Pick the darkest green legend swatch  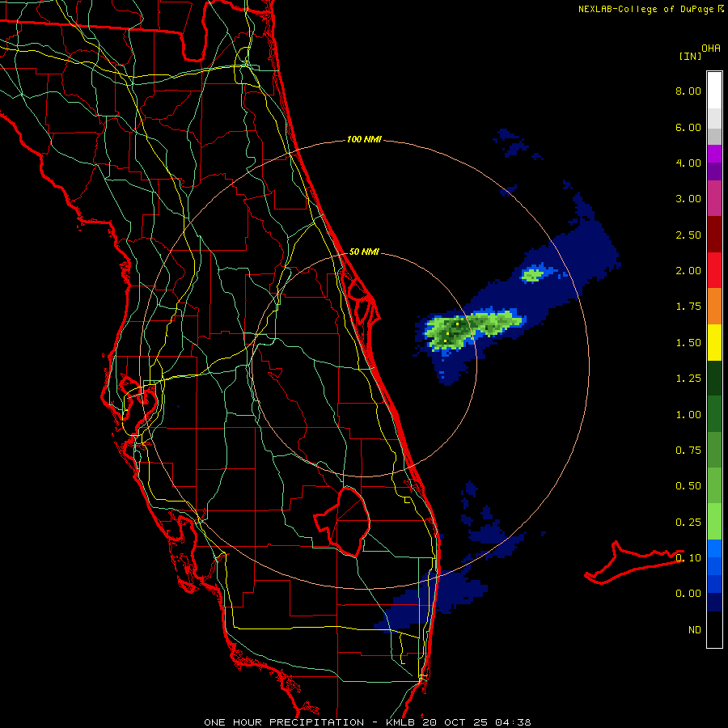(714, 378)
